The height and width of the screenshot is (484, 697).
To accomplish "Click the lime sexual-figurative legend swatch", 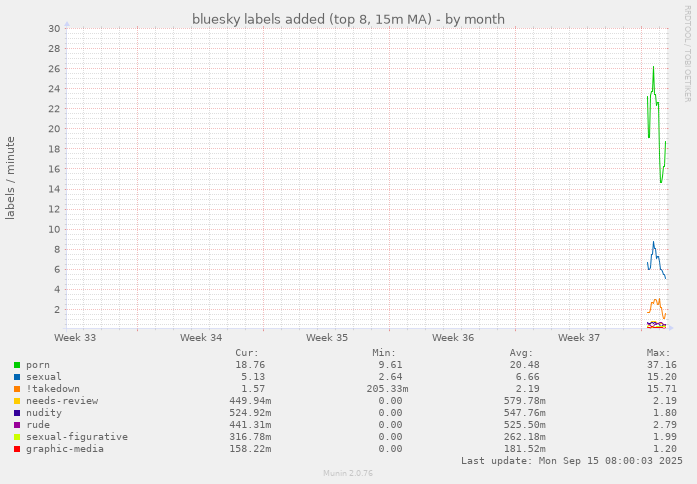I will (x=17, y=437).
